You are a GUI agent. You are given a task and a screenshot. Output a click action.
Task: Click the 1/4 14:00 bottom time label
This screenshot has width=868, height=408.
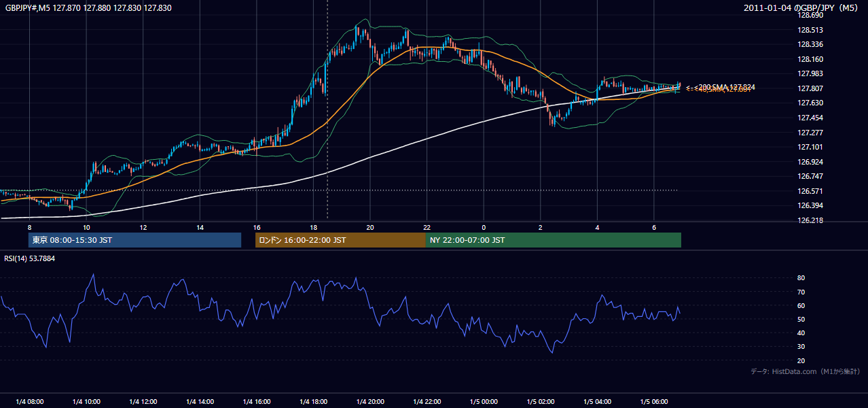point(200,401)
